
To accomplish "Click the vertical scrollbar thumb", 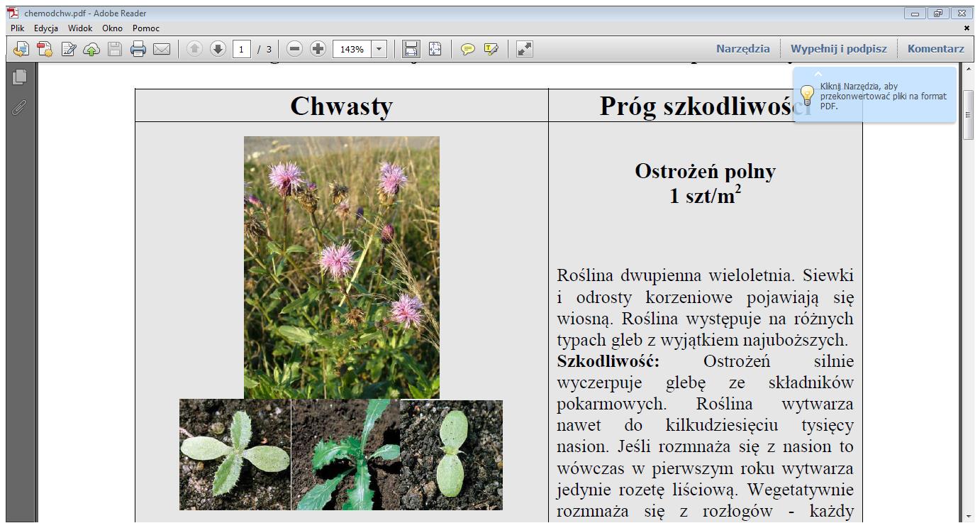I will click(x=969, y=115).
